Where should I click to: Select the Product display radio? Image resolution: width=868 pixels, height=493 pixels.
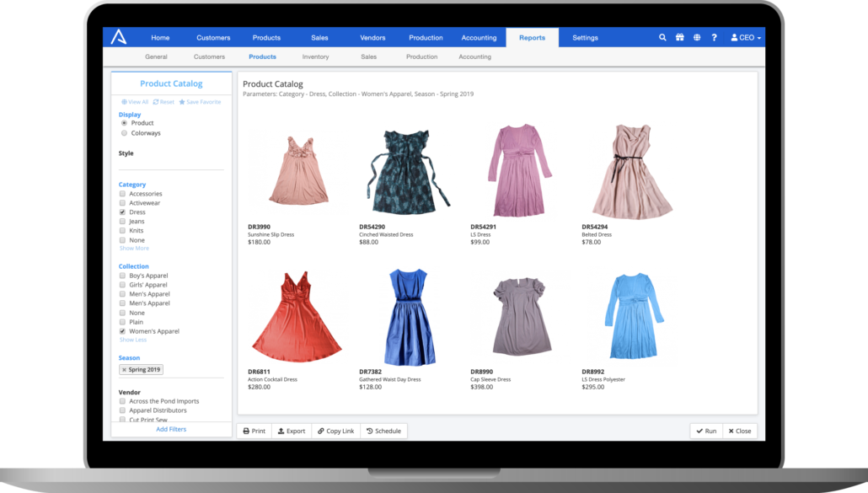[x=124, y=123]
